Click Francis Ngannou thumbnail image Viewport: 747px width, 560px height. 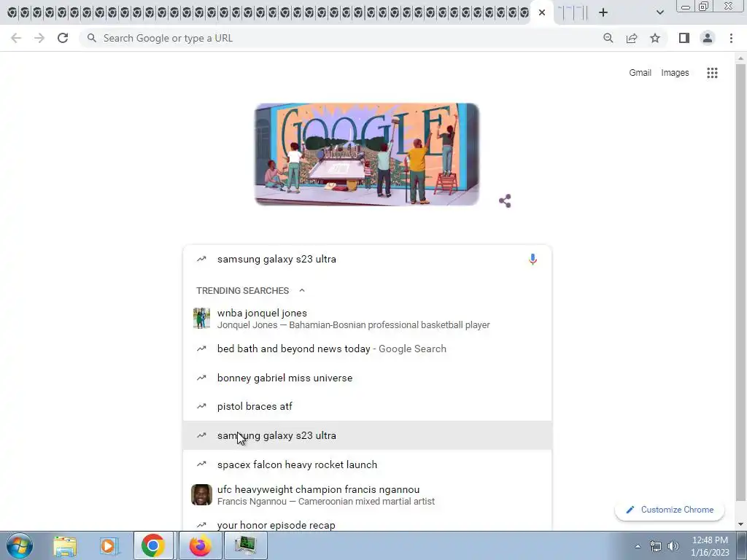[201, 495]
